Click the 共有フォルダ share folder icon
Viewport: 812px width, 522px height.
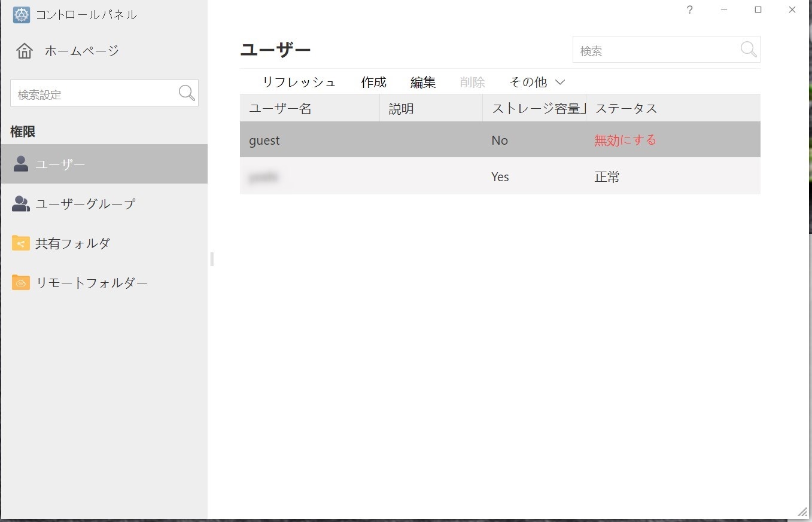click(21, 243)
